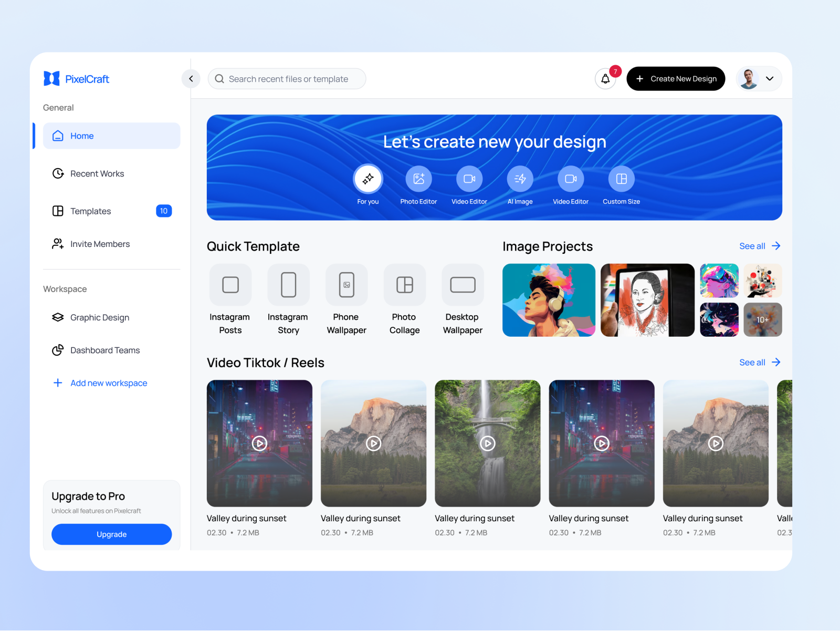Select the Instagram Posts quick template

click(x=230, y=285)
